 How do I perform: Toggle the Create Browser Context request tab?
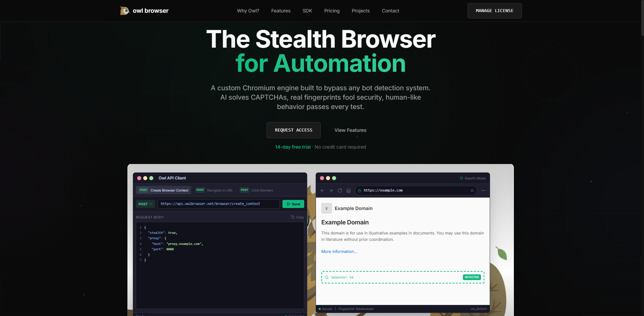click(163, 190)
